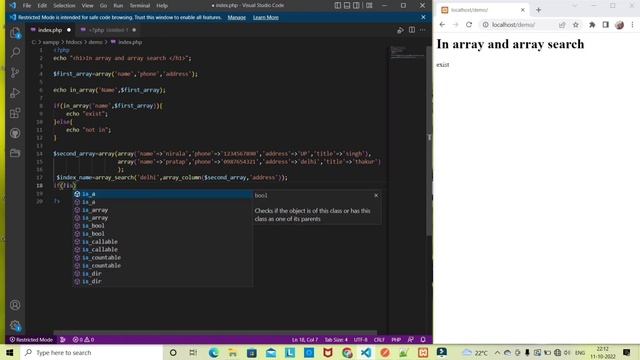The height and width of the screenshot is (360, 640).
Task: Click the feedback icon in the status bar
Action: (411, 340)
